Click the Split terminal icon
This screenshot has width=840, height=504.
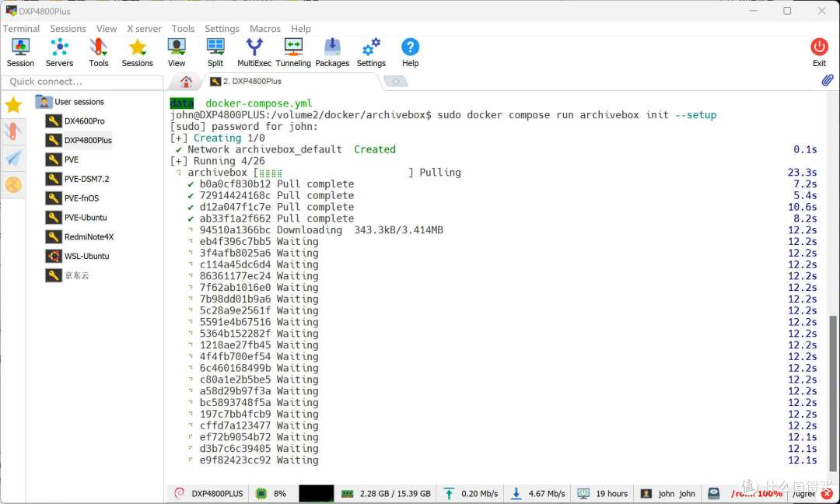tap(215, 52)
